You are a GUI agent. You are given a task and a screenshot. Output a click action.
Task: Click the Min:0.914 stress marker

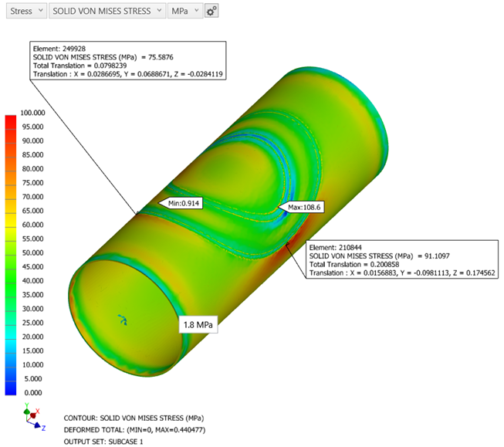[x=179, y=203]
